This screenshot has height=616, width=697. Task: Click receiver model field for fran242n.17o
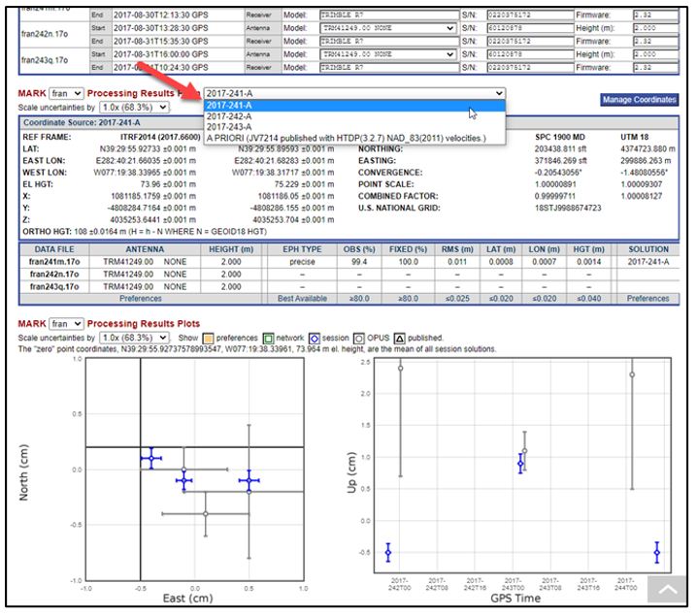389,42
